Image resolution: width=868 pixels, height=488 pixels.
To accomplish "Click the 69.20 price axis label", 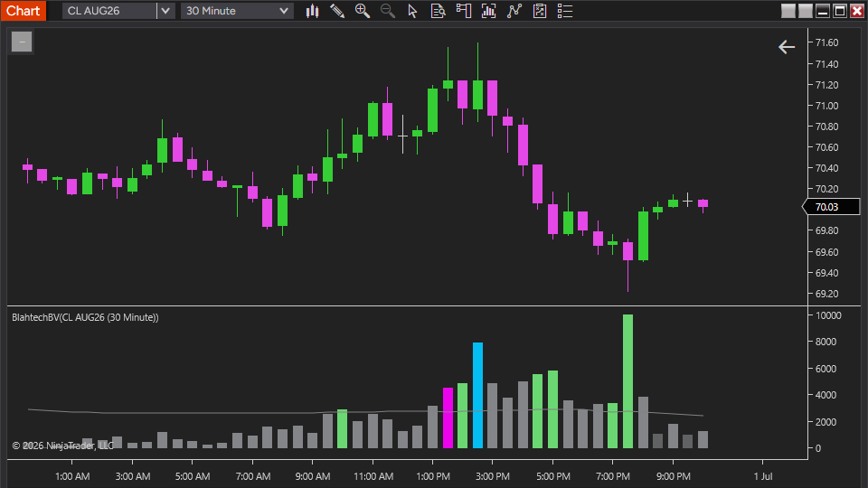I will click(x=826, y=294).
